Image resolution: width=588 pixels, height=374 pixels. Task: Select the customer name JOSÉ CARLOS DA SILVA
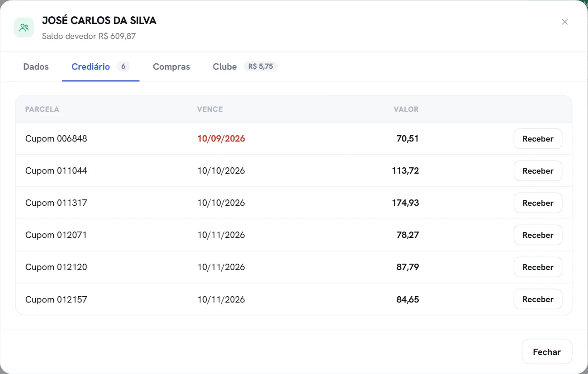pyautogui.click(x=99, y=20)
